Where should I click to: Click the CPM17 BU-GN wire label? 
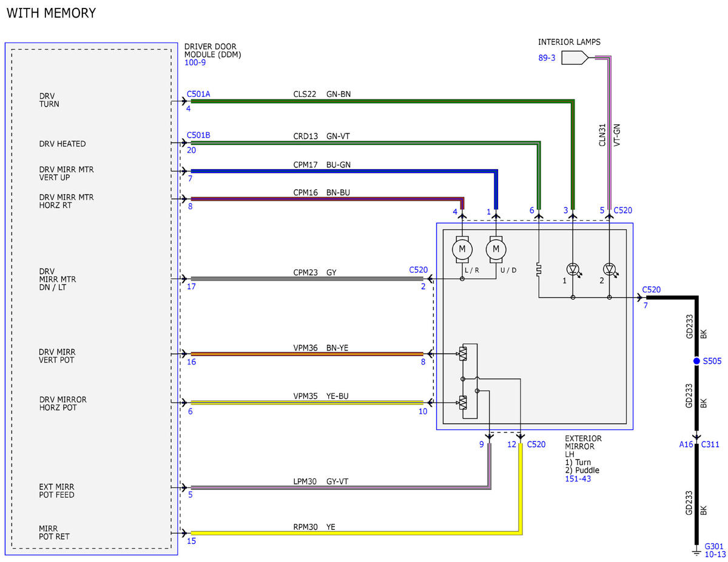[x=322, y=164]
